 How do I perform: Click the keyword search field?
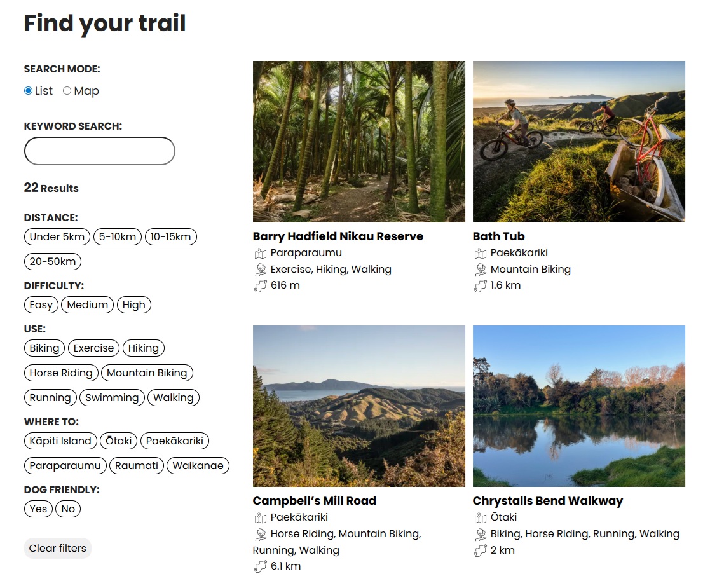99,151
